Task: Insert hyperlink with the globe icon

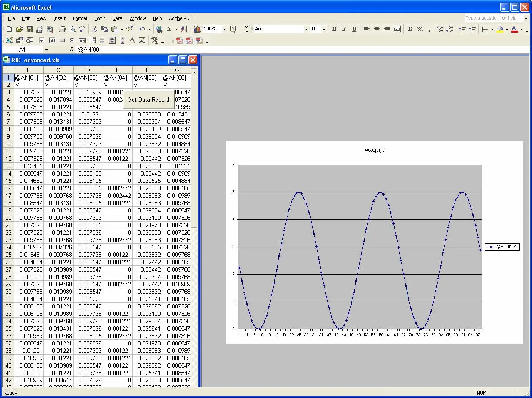Action: (x=160, y=29)
